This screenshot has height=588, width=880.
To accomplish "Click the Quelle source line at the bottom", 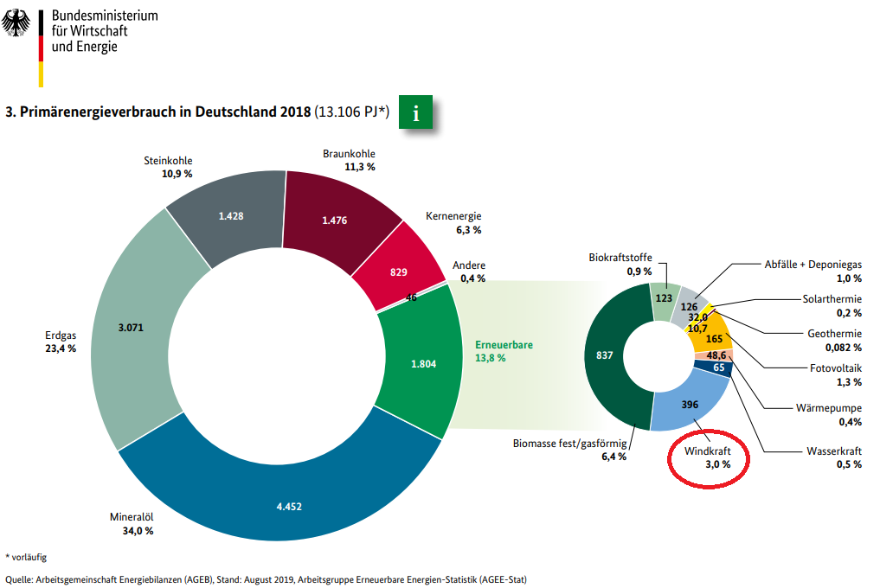I will pos(266,578).
